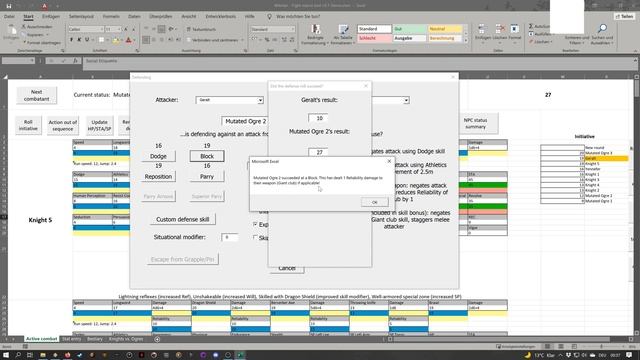Click the Suchen und Auswählen magnifier icon
The height and width of the screenshot is (360, 640).
[602, 34]
